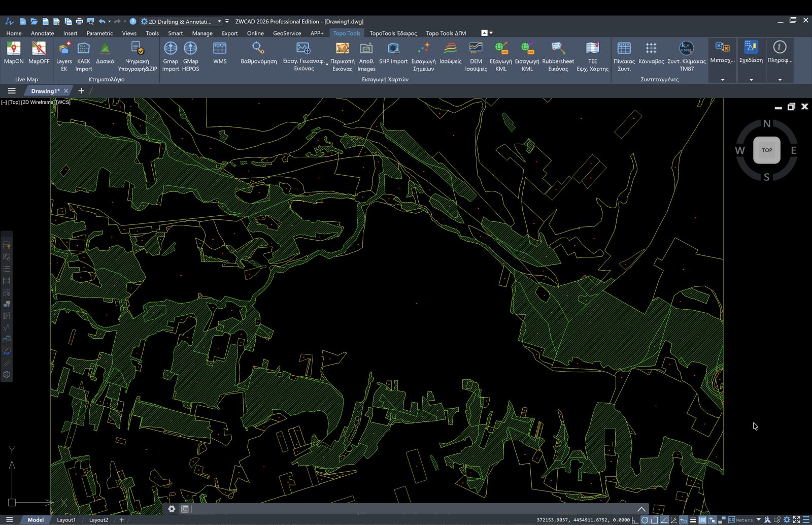Open DEM Ισοϋψείς tool
This screenshot has height=525, width=812.
pos(476,56)
